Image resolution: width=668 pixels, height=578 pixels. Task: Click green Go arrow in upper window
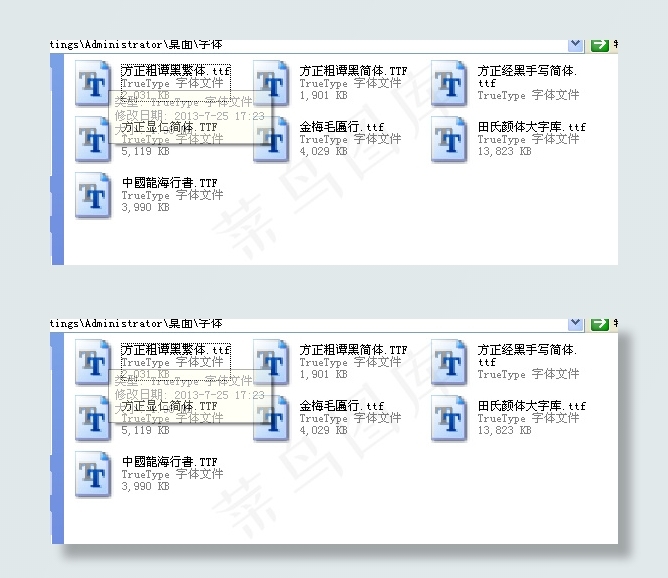[x=600, y=45]
